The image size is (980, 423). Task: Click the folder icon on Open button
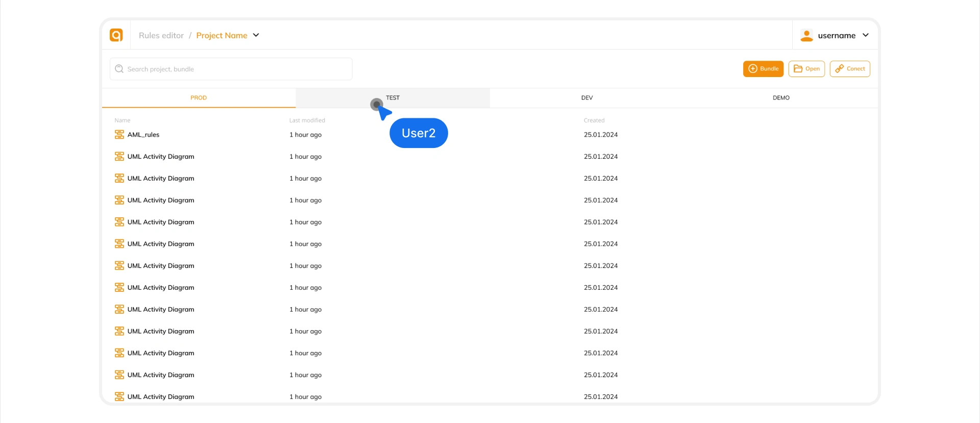798,69
